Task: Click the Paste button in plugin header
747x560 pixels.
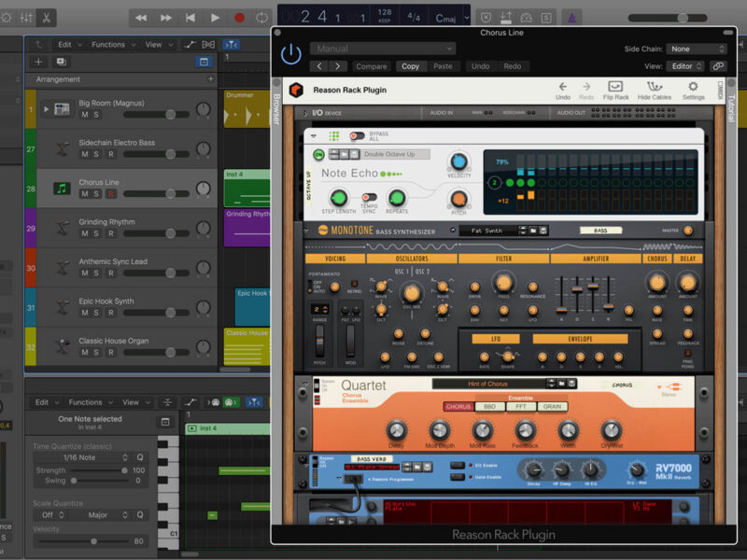Action: [443, 66]
